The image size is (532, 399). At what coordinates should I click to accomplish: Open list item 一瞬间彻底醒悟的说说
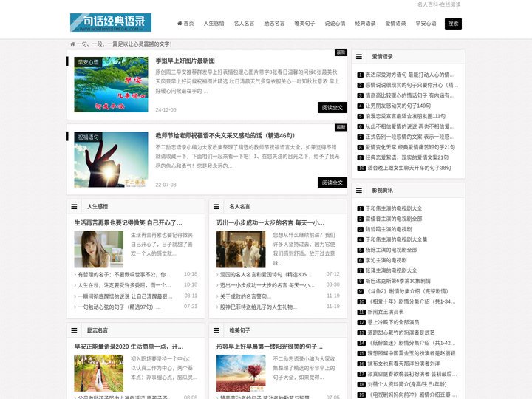[125, 296]
